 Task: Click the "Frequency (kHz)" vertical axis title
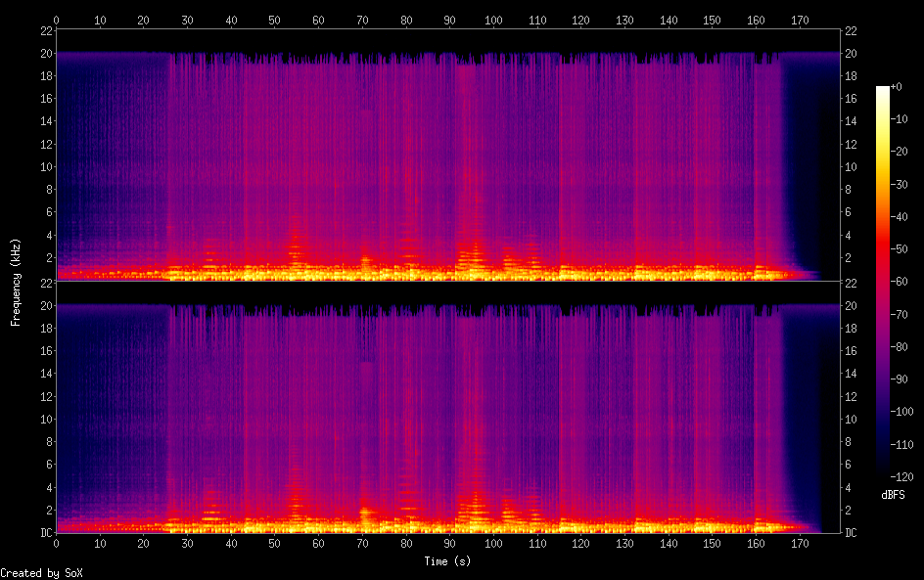pyautogui.click(x=16, y=282)
